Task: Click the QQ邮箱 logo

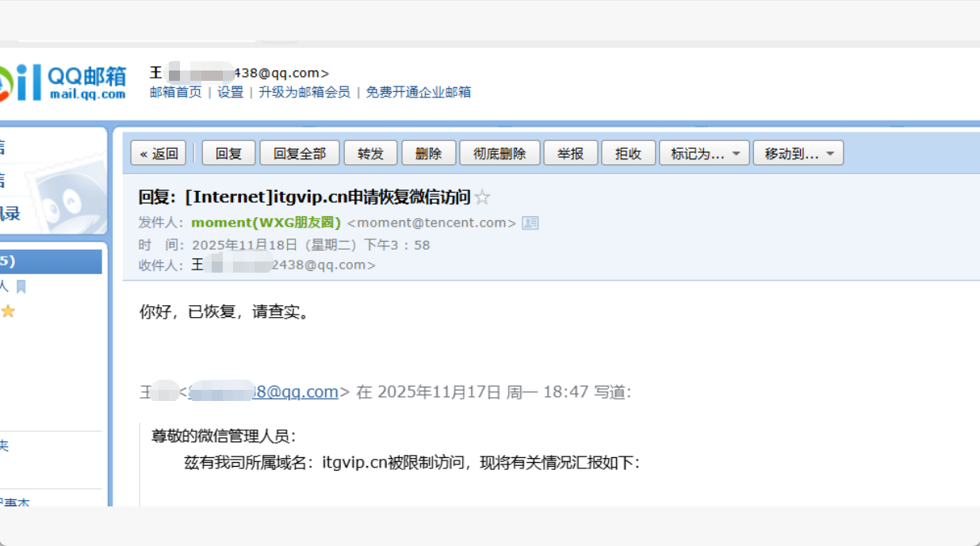Action: [x=63, y=82]
